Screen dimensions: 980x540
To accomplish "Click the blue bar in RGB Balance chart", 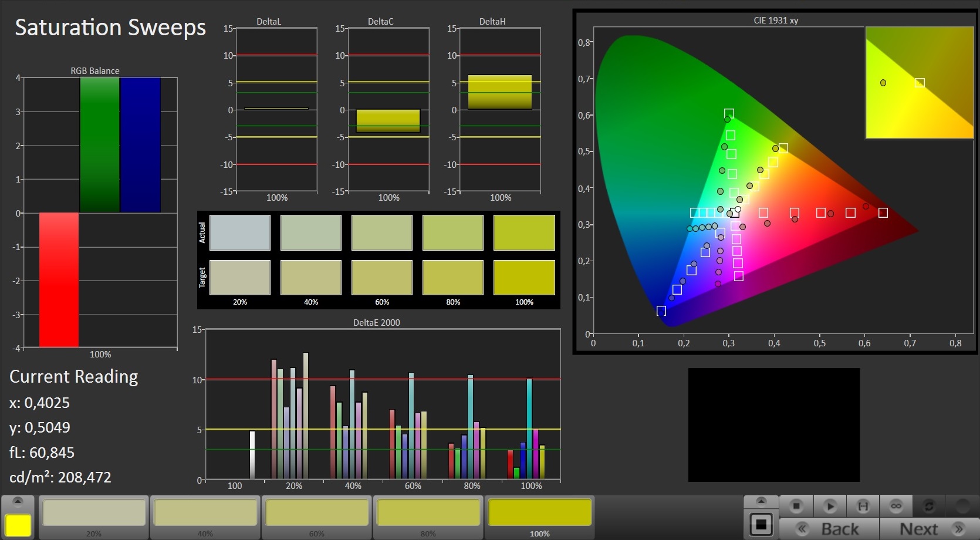I will click(x=140, y=145).
